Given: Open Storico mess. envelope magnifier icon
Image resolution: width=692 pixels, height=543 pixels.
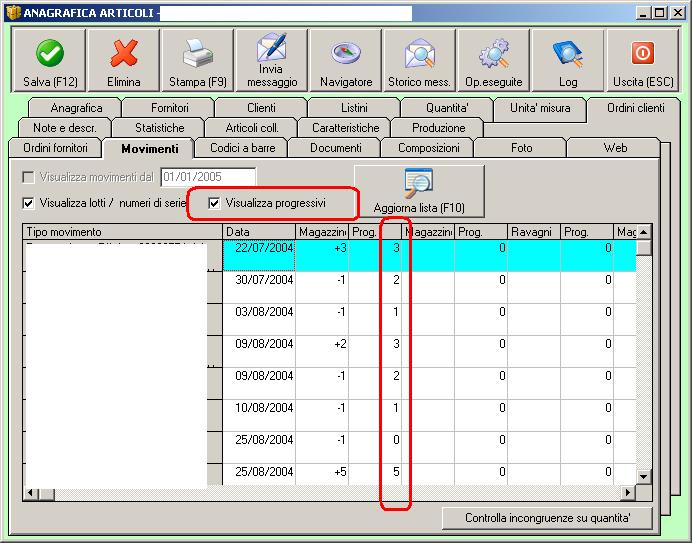Looking at the screenshot, I should coord(420,53).
